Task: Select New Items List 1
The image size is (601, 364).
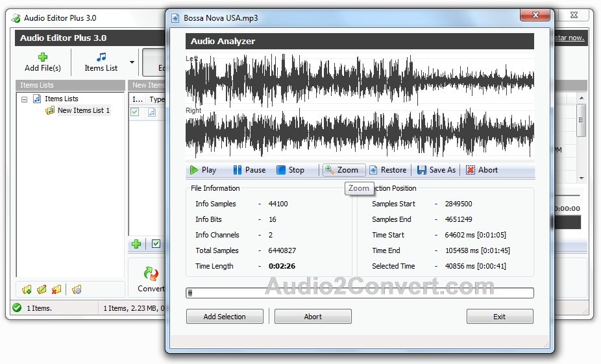Action: pyautogui.click(x=84, y=110)
